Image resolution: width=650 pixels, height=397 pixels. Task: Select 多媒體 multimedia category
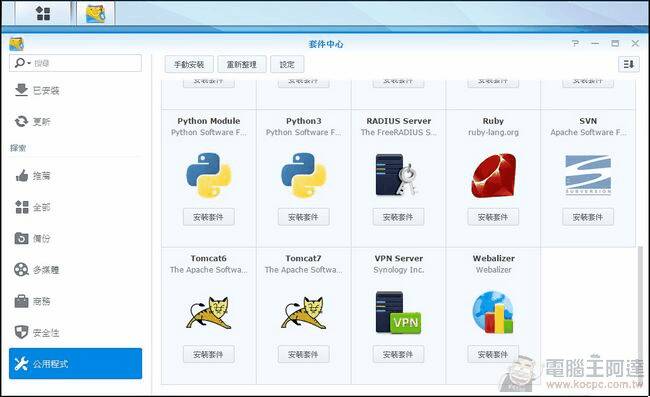tap(75, 270)
